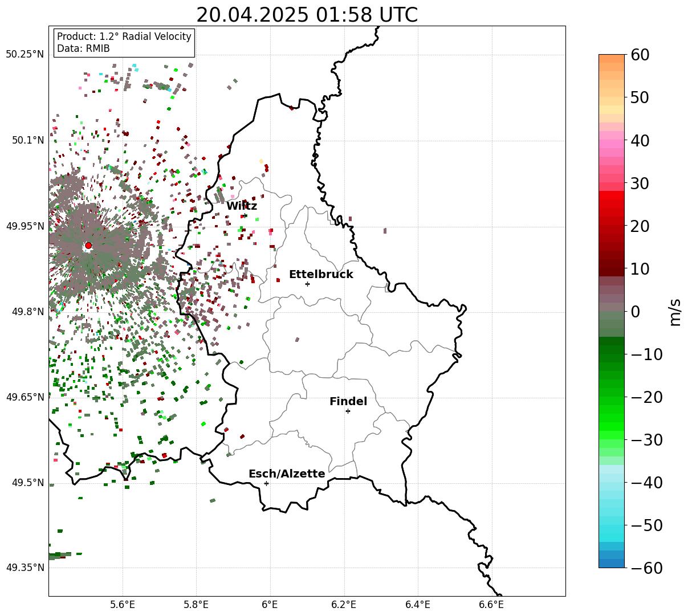
Task: Click the colorbar value 40 label
Action: tap(641, 140)
